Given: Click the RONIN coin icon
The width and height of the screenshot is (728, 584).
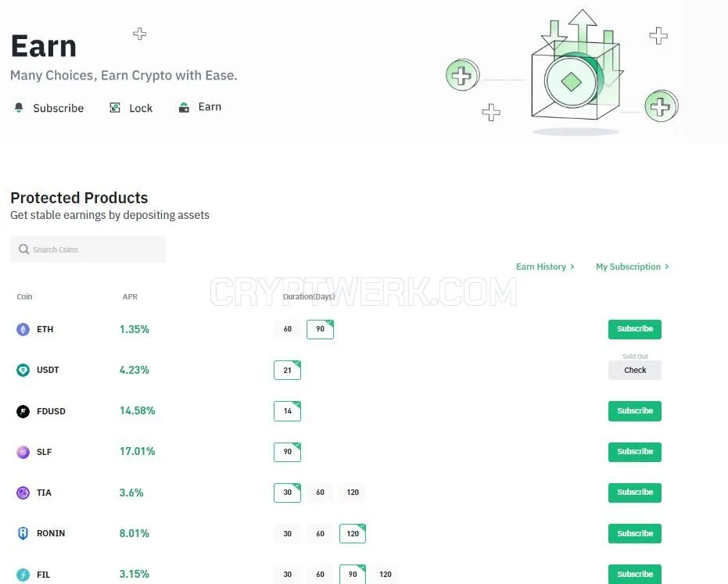Looking at the screenshot, I should pyautogui.click(x=23, y=533).
